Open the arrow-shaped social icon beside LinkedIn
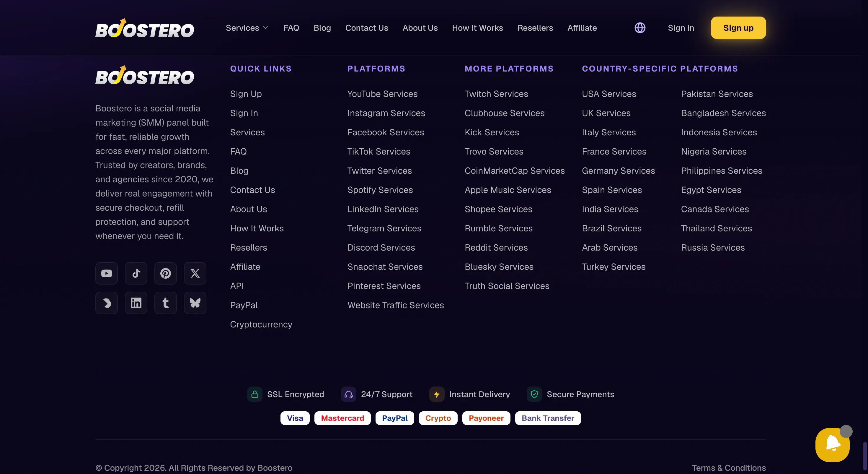Viewport: 868px width, 474px height. tap(107, 303)
